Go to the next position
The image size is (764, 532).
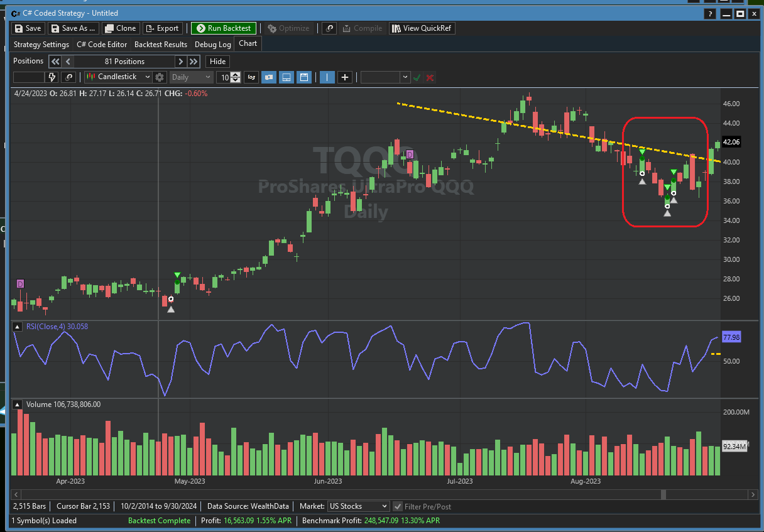click(180, 62)
